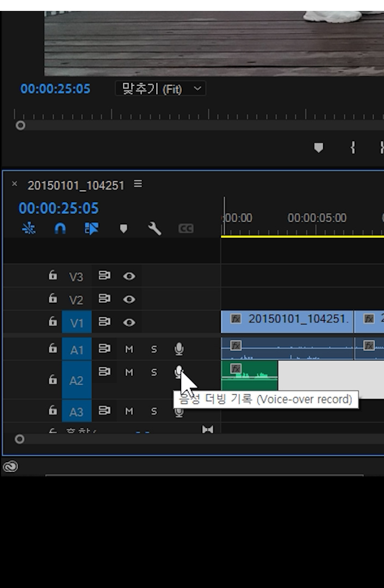Open the Fit zoom level dropdown
384x588 pixels.
pyautogui.click(x=160, y=89)
